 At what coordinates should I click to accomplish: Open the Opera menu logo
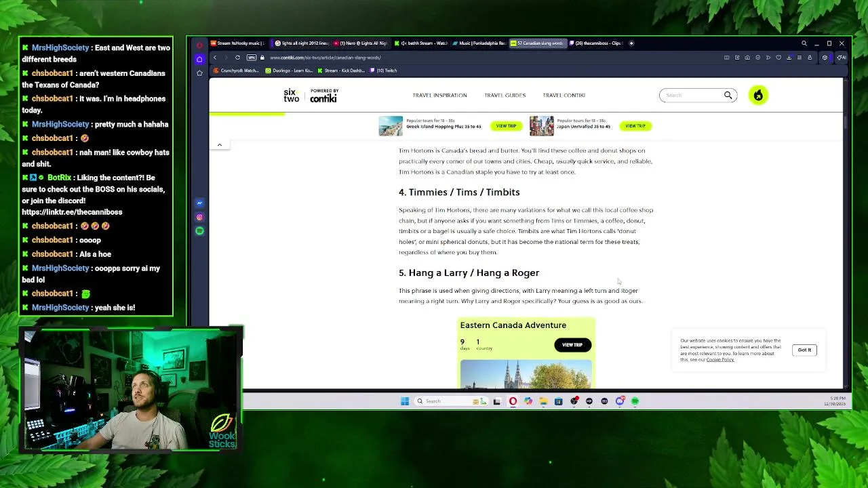point(199,45)
